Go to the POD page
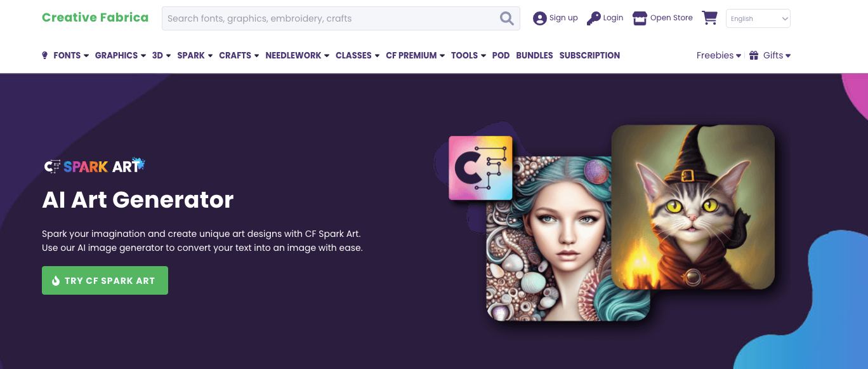 pyautogui.click(x=501, y=55)
